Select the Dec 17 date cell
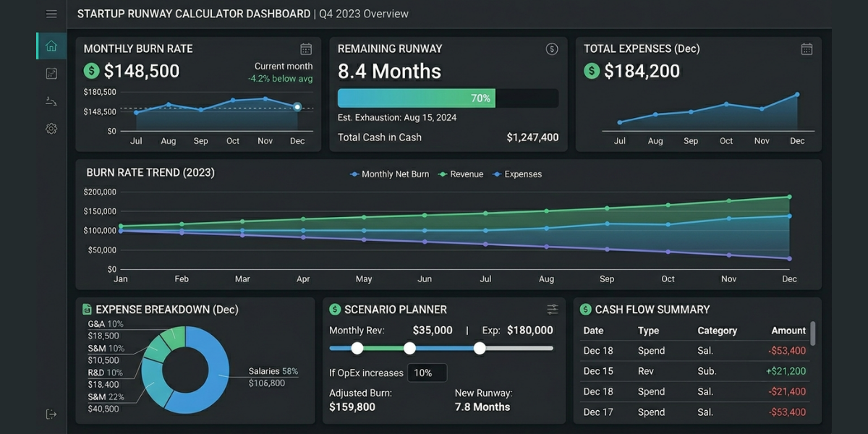868x434 pixels. tap(598, 412)
